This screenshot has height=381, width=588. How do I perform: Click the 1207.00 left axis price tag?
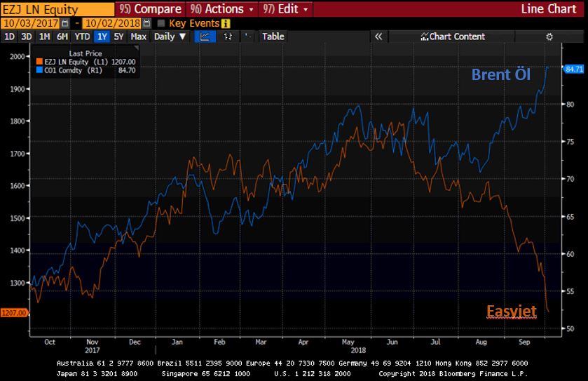pyautogui.click(x=14, y=313)
